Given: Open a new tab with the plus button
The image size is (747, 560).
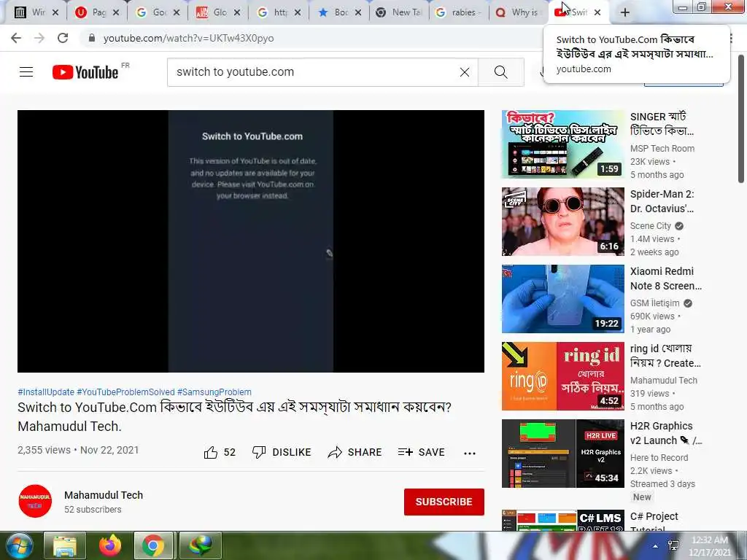Looking at the screenshot, I should (625, 13).
